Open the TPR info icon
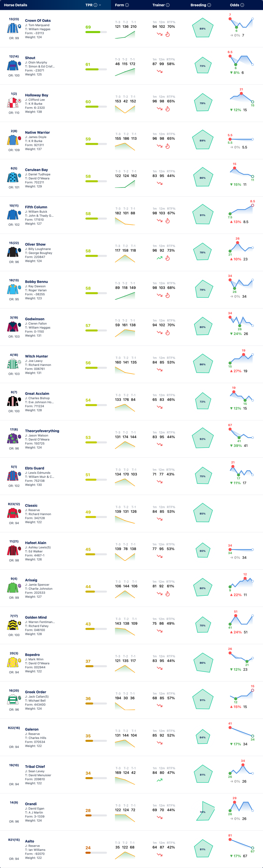The width and height of the screenshot is (263, 868). click(95, 5)
